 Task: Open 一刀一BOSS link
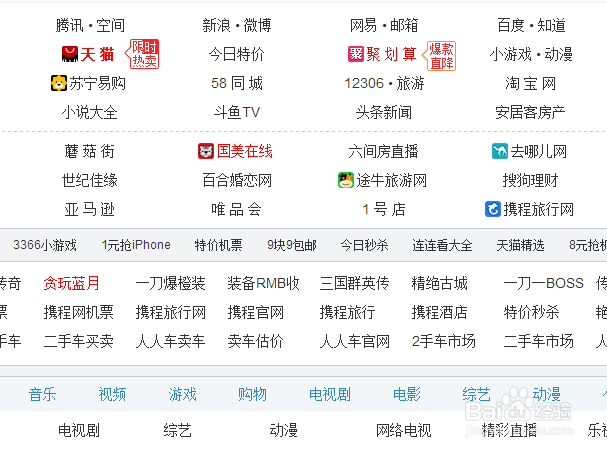click(x=544, y=283)
